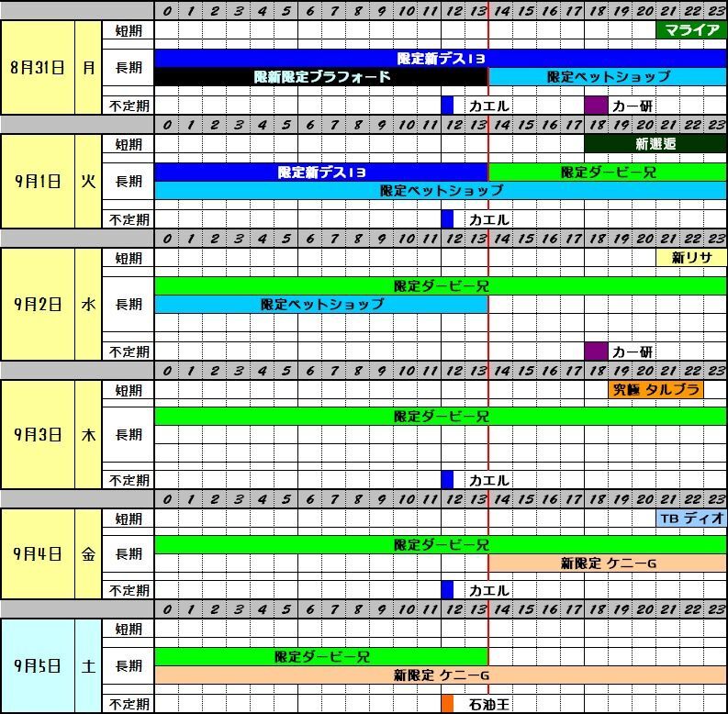The image size is (728, 714).
Task: Select the 8月31日 date cell
Action: (38, 68)
